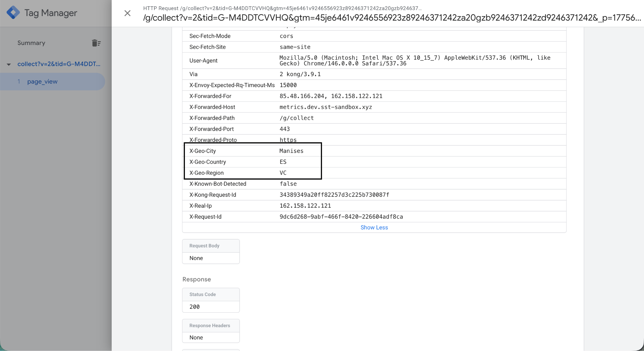Select the page_view event
The image size is (644, 351).
coord(42,82)
